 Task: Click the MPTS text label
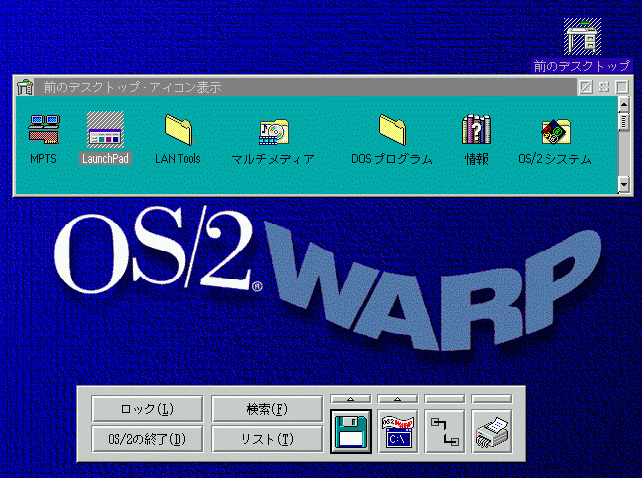point(43,159)
